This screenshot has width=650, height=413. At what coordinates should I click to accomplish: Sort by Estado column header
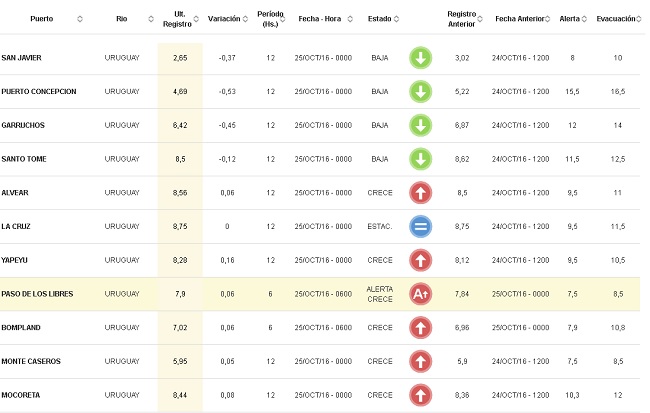[380, 19]
